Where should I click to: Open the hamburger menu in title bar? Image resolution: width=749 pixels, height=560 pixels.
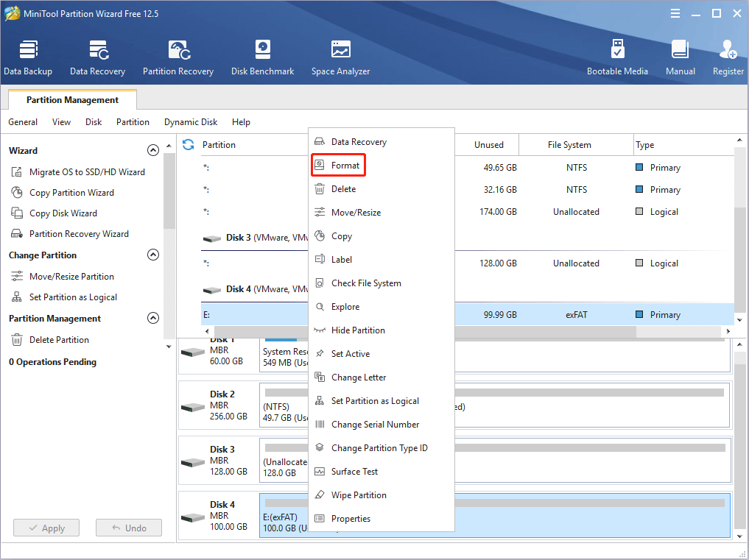tap(675, 14)
